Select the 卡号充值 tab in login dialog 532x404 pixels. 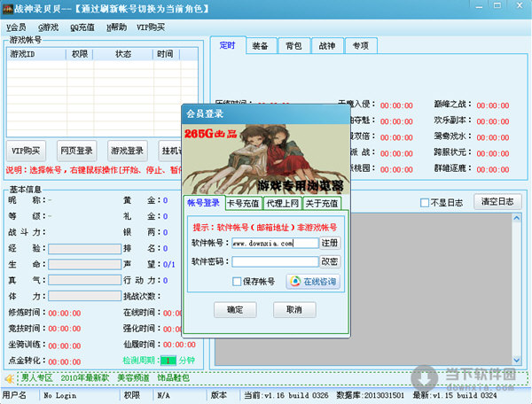[244, 202]
